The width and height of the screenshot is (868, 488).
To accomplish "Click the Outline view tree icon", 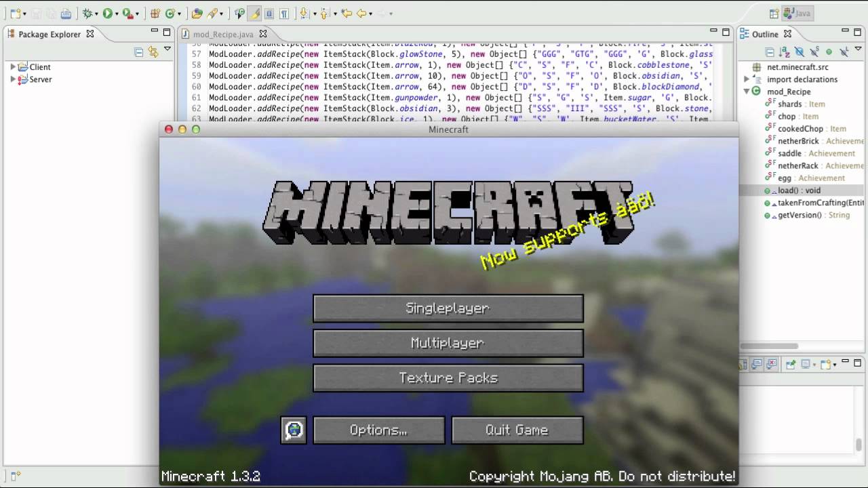I will click(744, 34).
